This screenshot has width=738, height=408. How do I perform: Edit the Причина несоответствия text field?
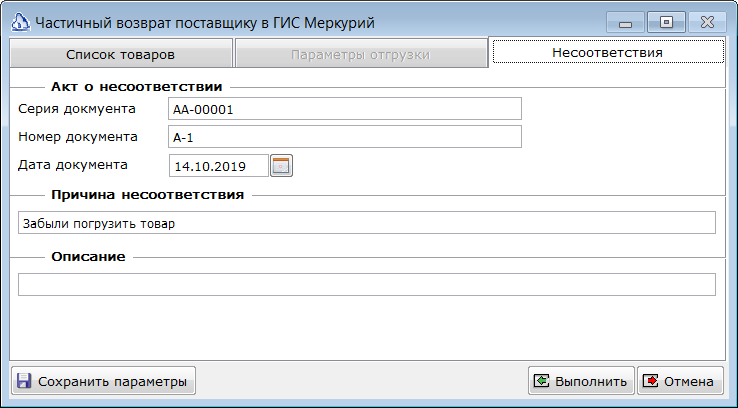tap(367, 223)
